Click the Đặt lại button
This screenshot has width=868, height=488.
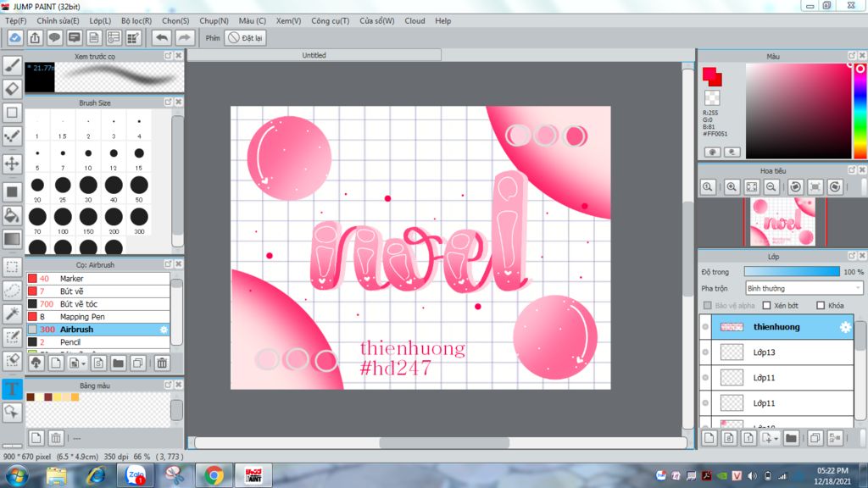[x=245, y=37]
